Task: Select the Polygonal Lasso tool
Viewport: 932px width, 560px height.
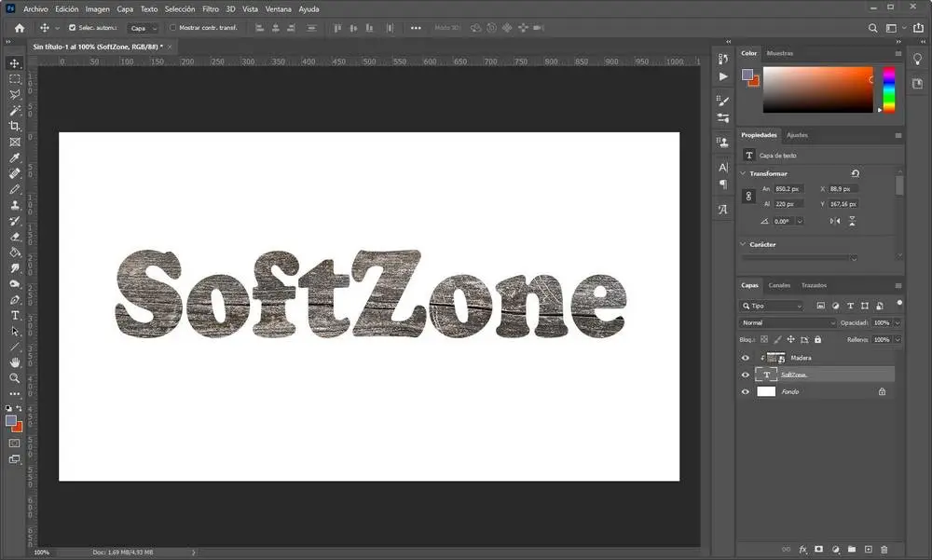Action: tap(15, 94)
